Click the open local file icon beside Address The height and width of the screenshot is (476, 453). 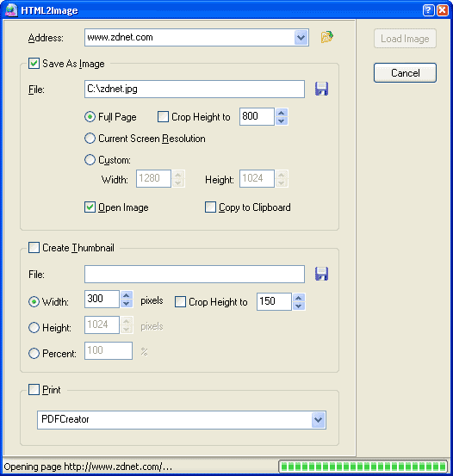pos(327,37)
